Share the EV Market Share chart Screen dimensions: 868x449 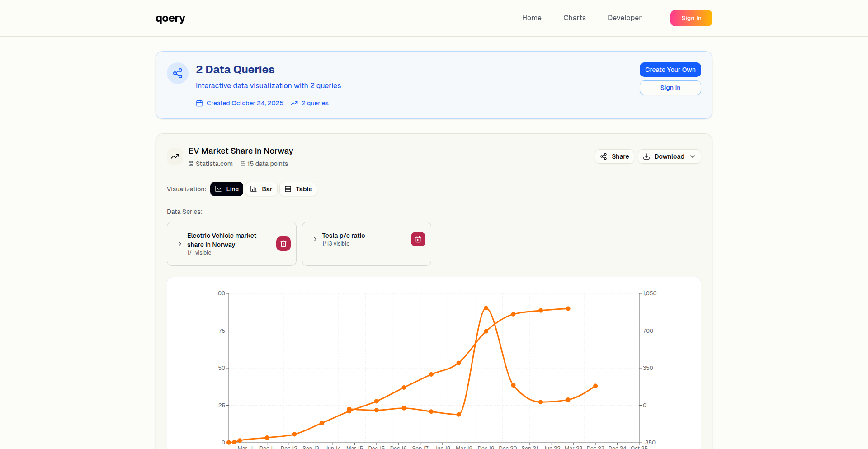(614, 156)
